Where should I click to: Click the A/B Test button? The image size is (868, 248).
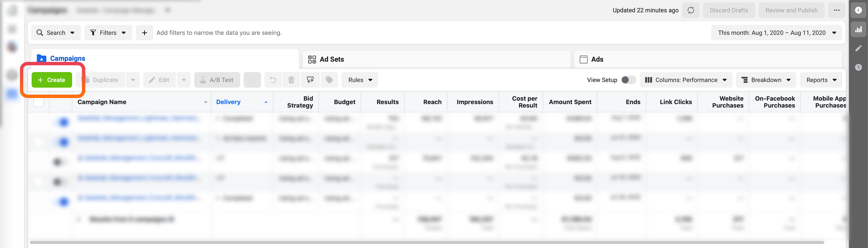pos(217,80)
